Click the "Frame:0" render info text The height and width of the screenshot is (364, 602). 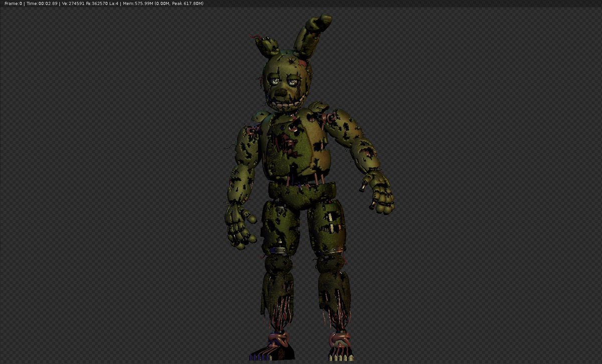pyautogui.click(x=13, y=4)
